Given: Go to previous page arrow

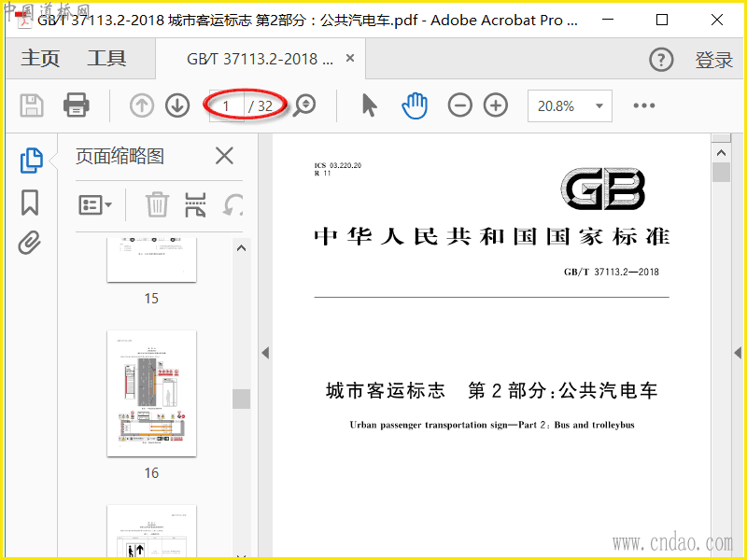Looking at the screenshot, I should point(142,105).
